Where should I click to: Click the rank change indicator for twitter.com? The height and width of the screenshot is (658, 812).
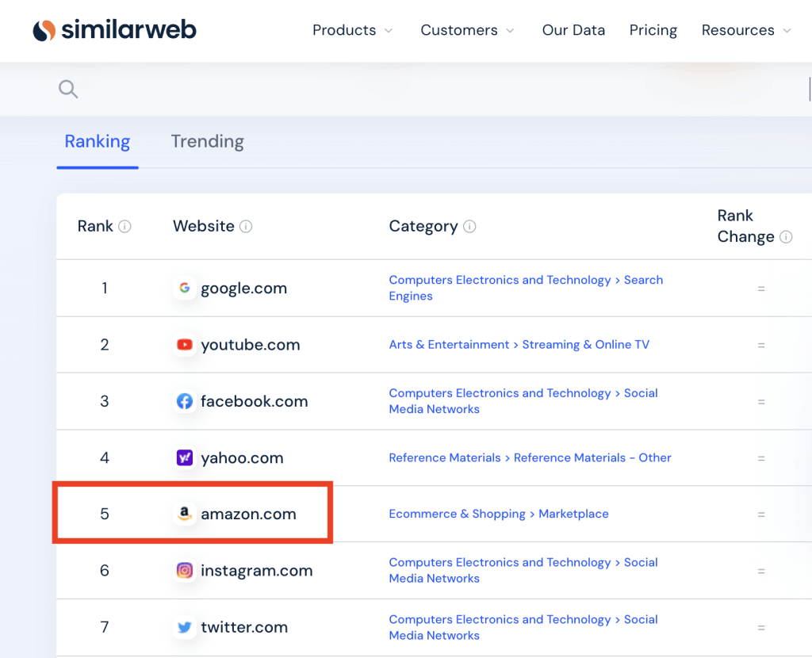pos(761,627)
